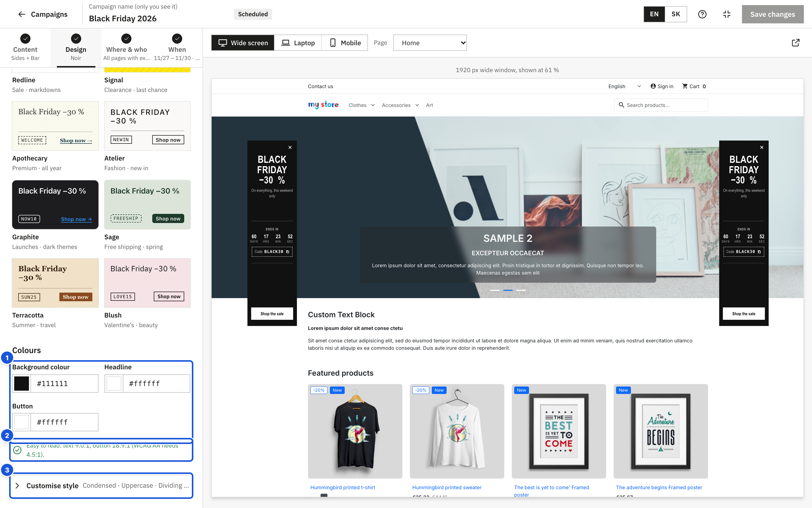This screenshot has width=812, height=508.
Task: Open the Design tab
Action: tap(76, 48)
